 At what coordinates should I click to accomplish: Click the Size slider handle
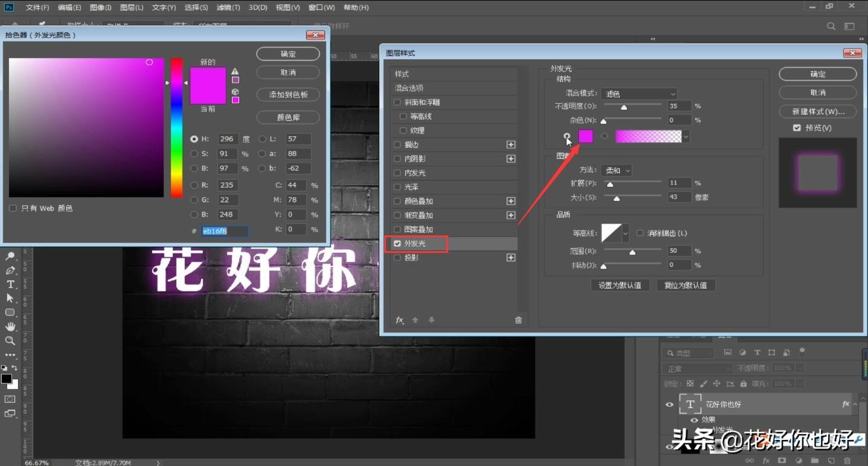click(616, 199)
